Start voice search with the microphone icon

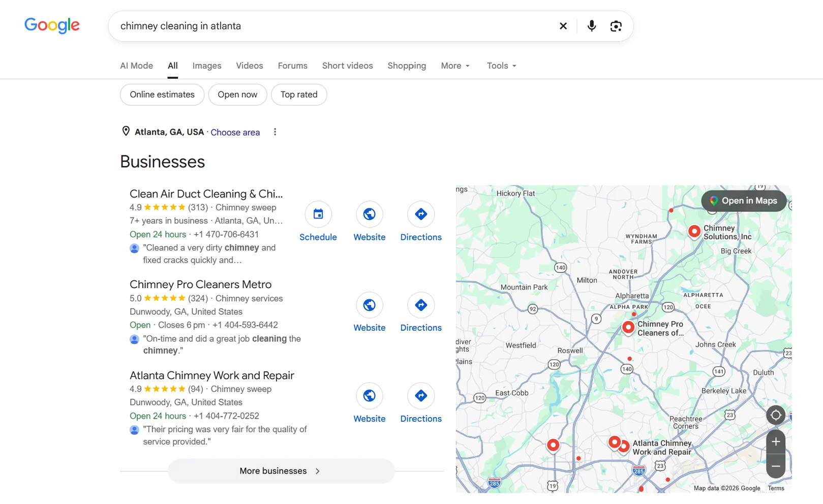point(592,26)
